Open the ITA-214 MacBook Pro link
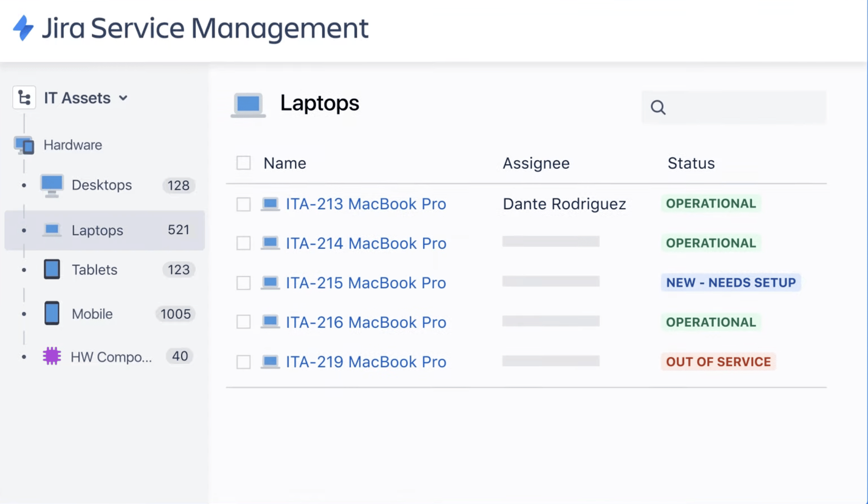 tap(366, 244)
